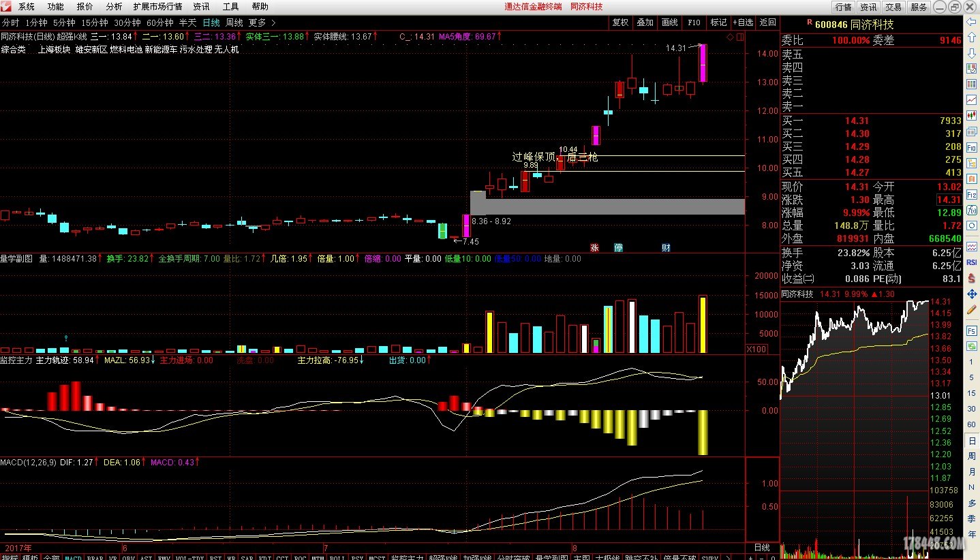Image resolution: width=980 pixels, height=560 pixels.
Task: Open the 扩展市场行情 menu
Action: [x=157, y=7]
